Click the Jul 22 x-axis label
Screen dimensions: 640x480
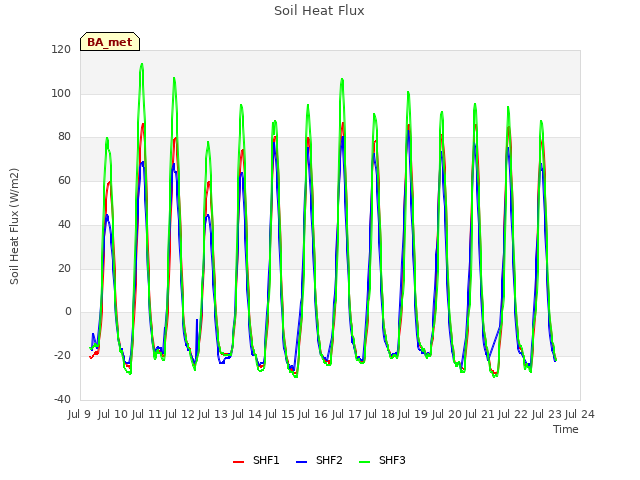pyautogui.click(x=512, y=414)
